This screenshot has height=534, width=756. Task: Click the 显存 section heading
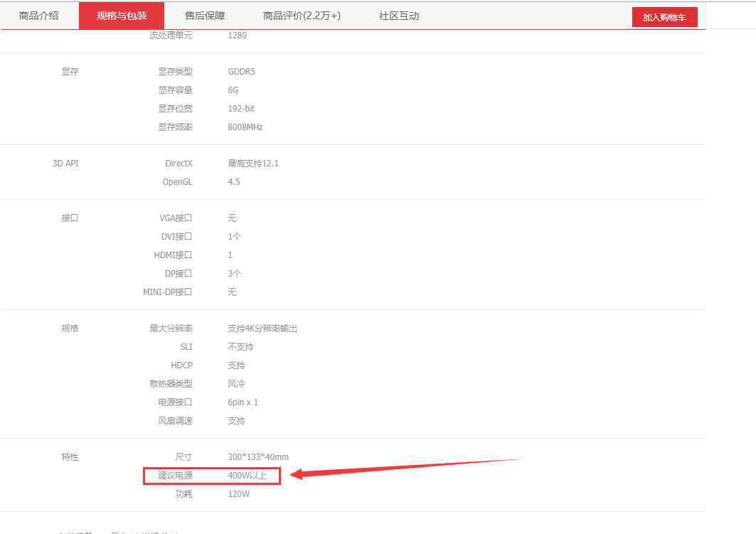coord(70,71)
